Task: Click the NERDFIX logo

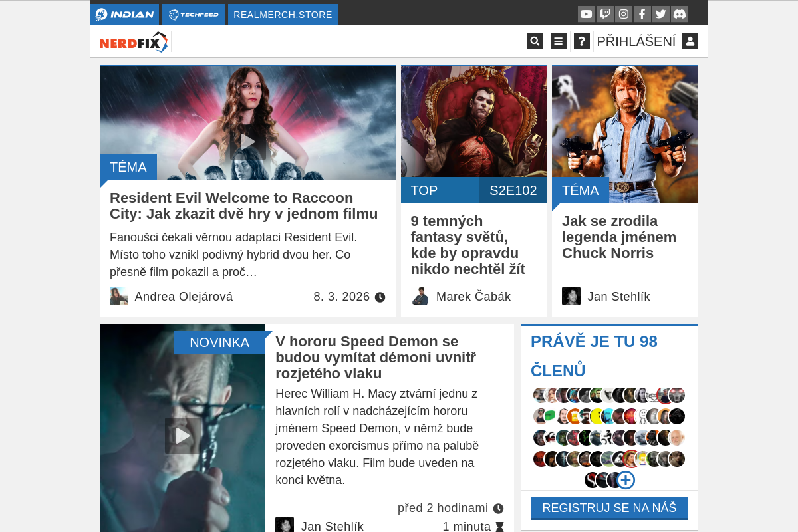Action: pyautogui.click(x=134, y=42)
